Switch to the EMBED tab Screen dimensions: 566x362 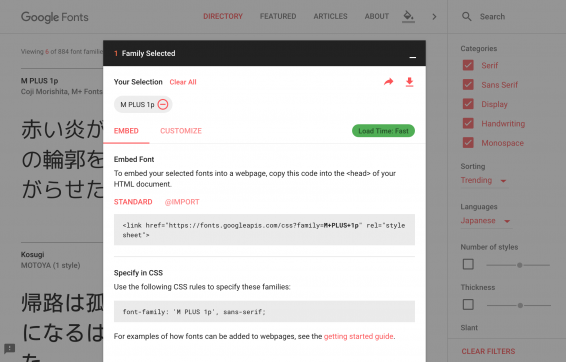[126, 131]
